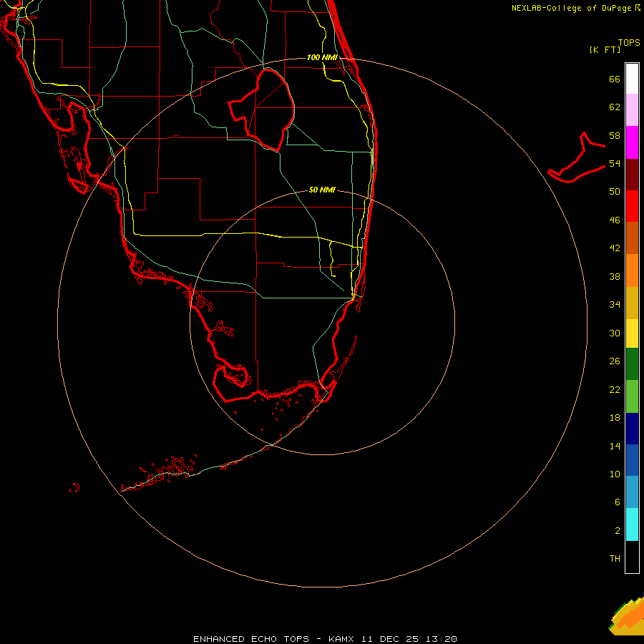This screenshot has height=644, width=644.
Task: Click the ENHANCED ECHO TOPS caption
Action: click(251, 639)
